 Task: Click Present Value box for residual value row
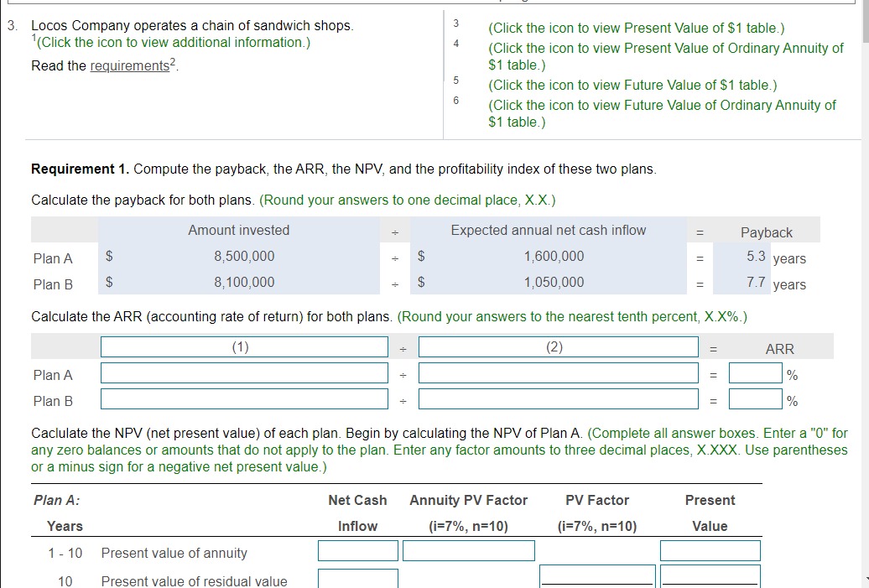710,578
